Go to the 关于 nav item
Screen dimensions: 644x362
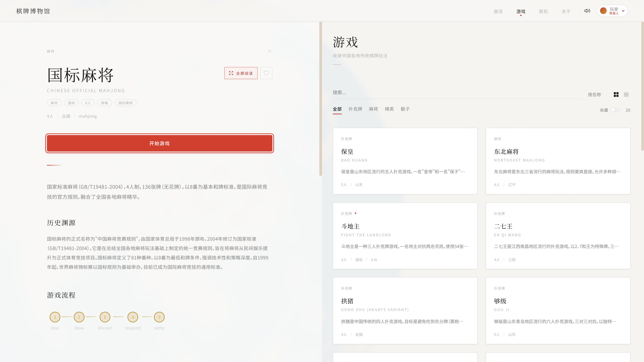tap(566, 12)
